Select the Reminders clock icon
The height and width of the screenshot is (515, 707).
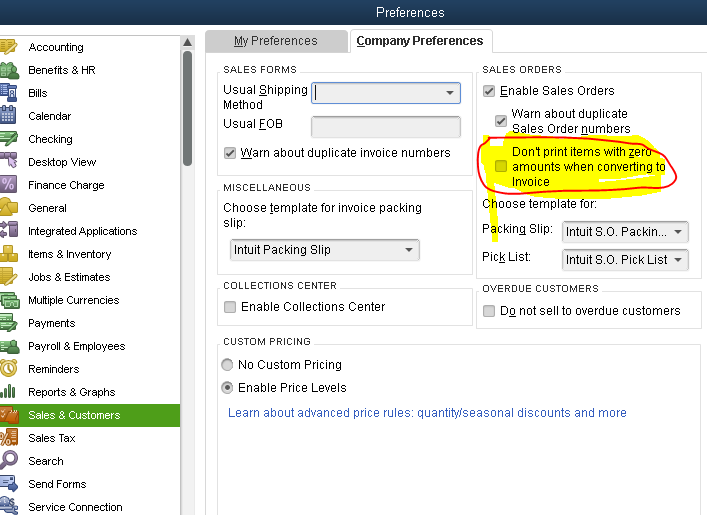[8, 369]
